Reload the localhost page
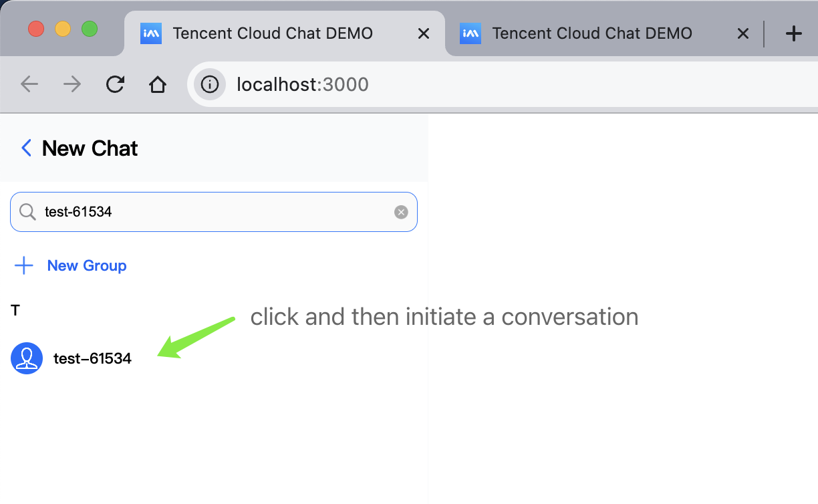 point(115,84)
